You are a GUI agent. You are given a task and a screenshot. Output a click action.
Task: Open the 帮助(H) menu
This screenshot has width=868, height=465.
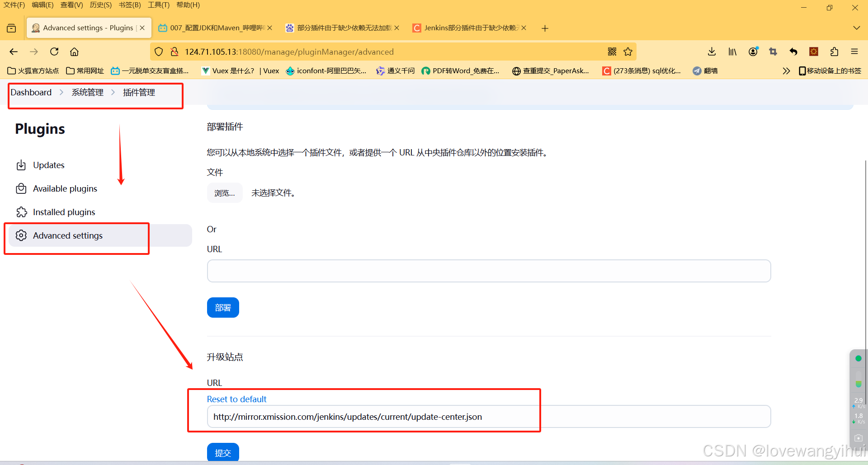pos(188,5)
